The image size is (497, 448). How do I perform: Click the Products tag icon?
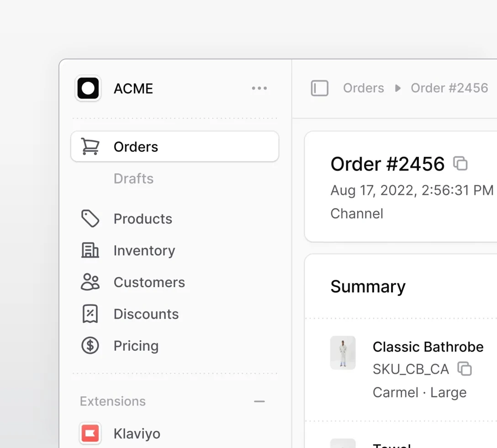click(90, 219)
